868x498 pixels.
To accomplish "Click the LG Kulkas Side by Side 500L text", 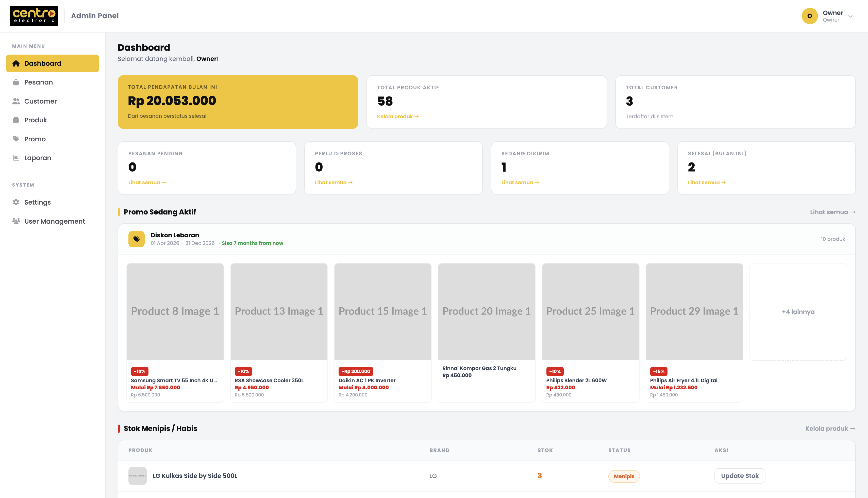I will (195, 476).
